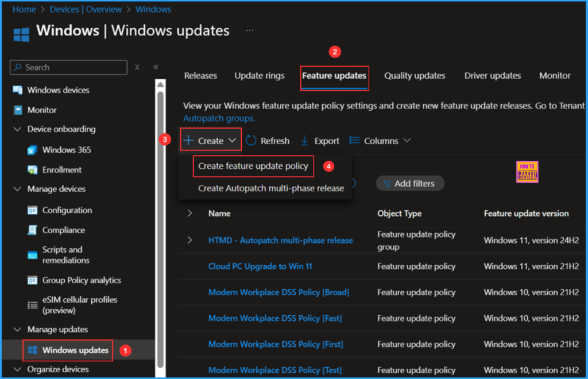Open the Columns dropdown
Image resolution: width=588 pixels, height=379 pixels.
pyautogui.click(x=380, y=141)
